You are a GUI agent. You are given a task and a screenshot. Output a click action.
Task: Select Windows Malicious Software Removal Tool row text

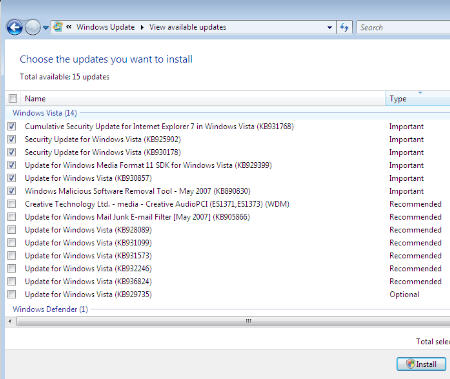(x=137, y=191)
